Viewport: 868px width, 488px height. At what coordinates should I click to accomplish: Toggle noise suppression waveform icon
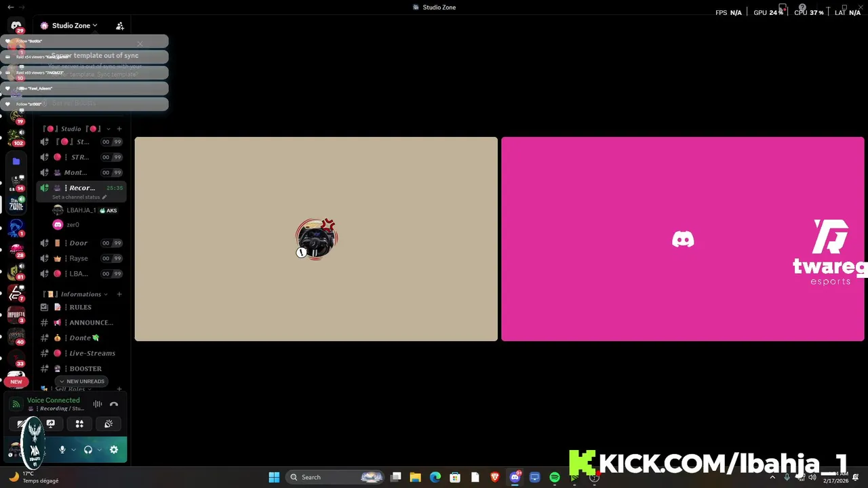[98, 404]
